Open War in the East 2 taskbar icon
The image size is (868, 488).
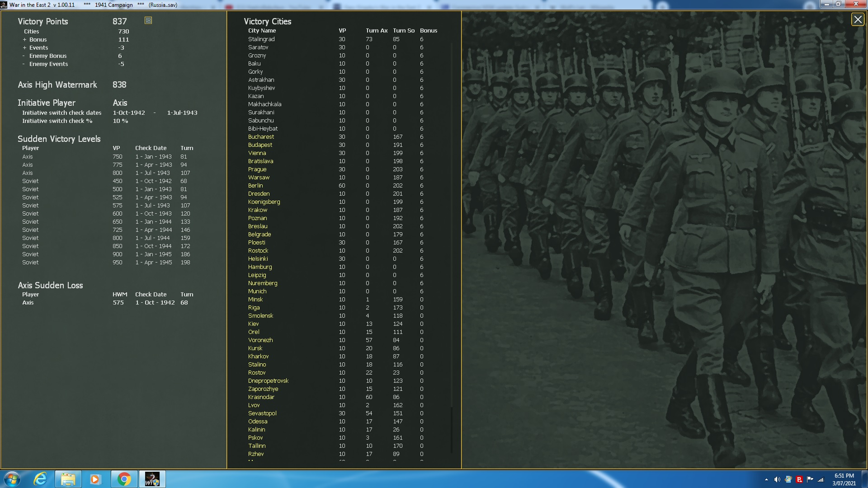click(152, 479)
